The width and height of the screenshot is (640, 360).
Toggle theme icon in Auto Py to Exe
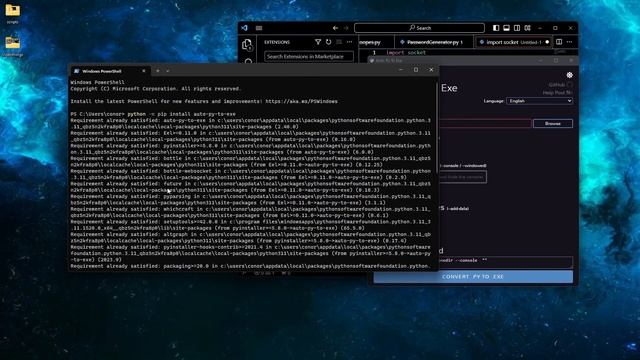tap(569, 75)
